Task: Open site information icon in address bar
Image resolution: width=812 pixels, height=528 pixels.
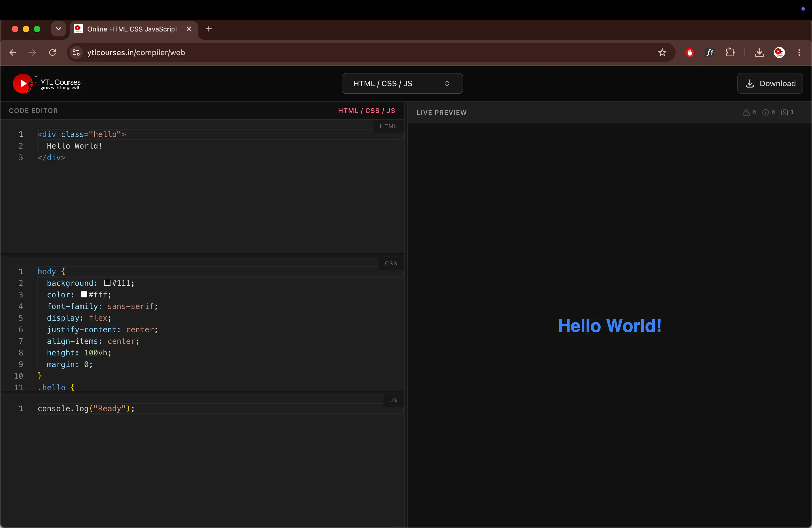Action: click(76, 52)
